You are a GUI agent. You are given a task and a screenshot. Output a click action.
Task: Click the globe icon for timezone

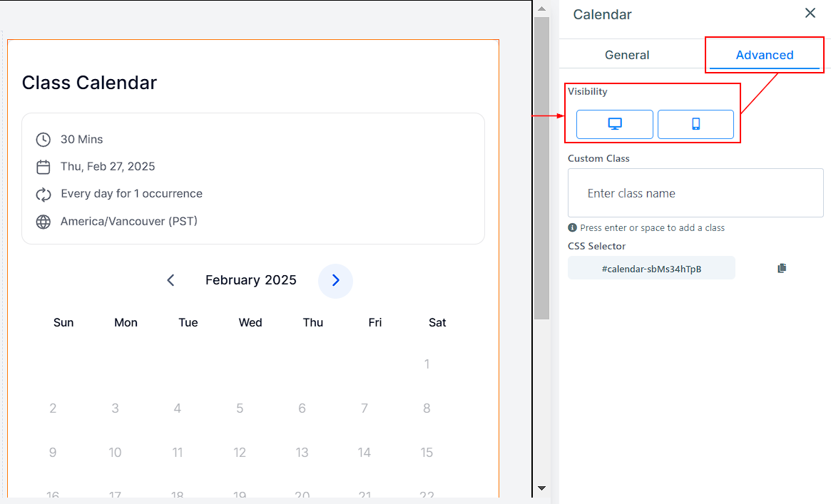(x=44, y=222)
